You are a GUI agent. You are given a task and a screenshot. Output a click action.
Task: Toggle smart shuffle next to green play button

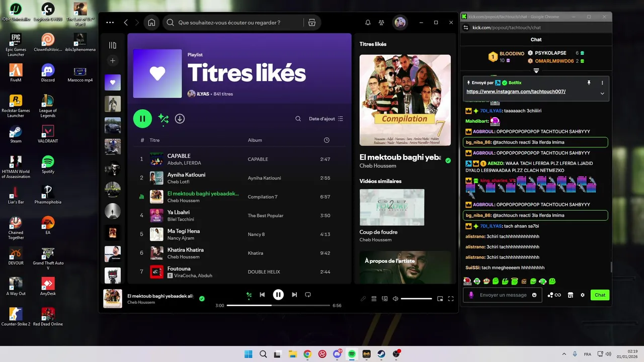pyautogui.click(x=163, y=119)
